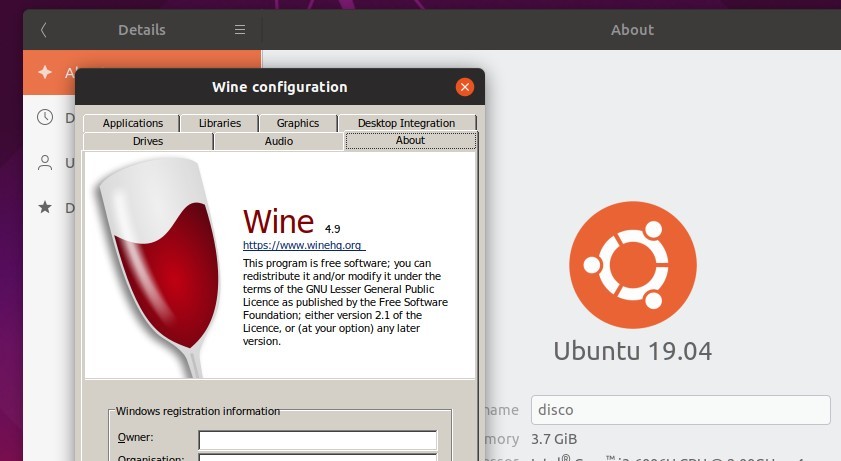Close the Wine configuration dialog
The width and height of the screenshot is (841, 461).
click(464, 87)
